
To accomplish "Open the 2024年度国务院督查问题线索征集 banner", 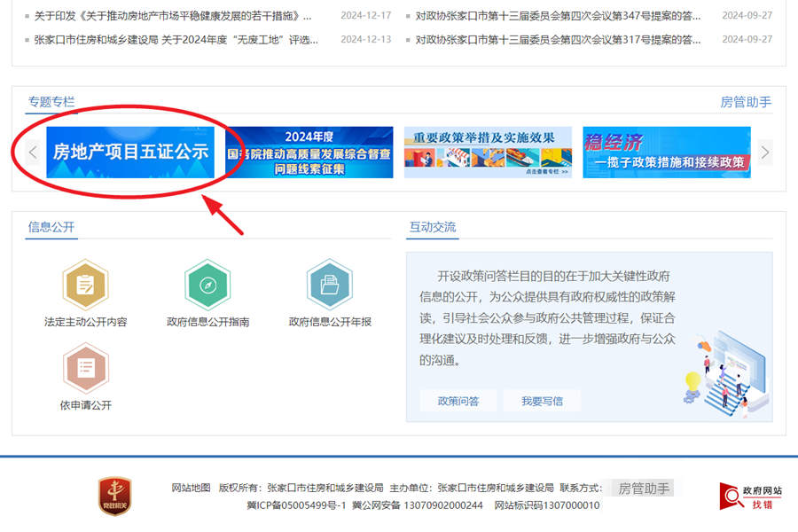I will (309, 153).
